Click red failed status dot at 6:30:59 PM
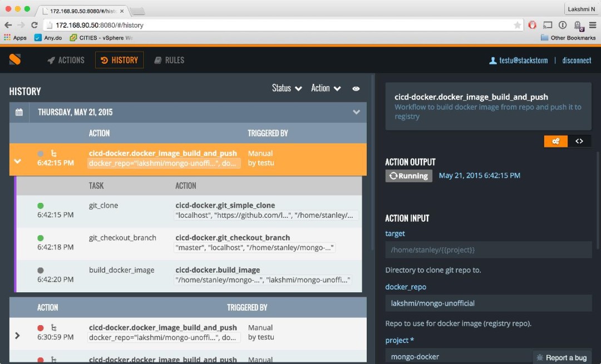 pyautogui.click(x=40, y=328)
